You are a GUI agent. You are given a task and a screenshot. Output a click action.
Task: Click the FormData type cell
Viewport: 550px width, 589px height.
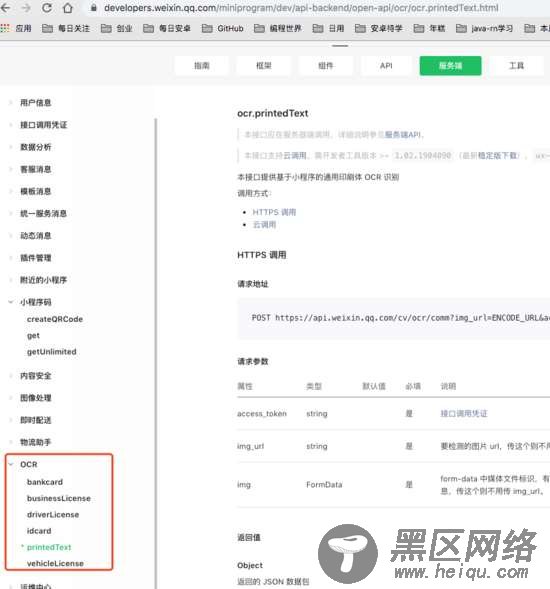(324, 485)
